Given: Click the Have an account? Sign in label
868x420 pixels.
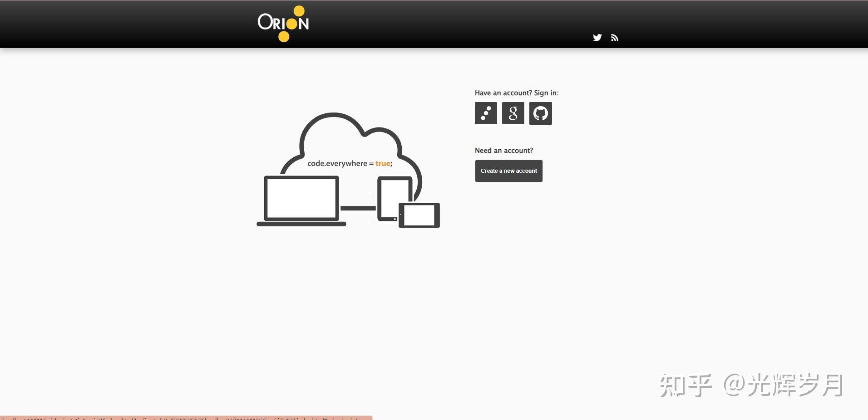Looking at the screenshot, I should pyautogui.click(x=517, y=93).
